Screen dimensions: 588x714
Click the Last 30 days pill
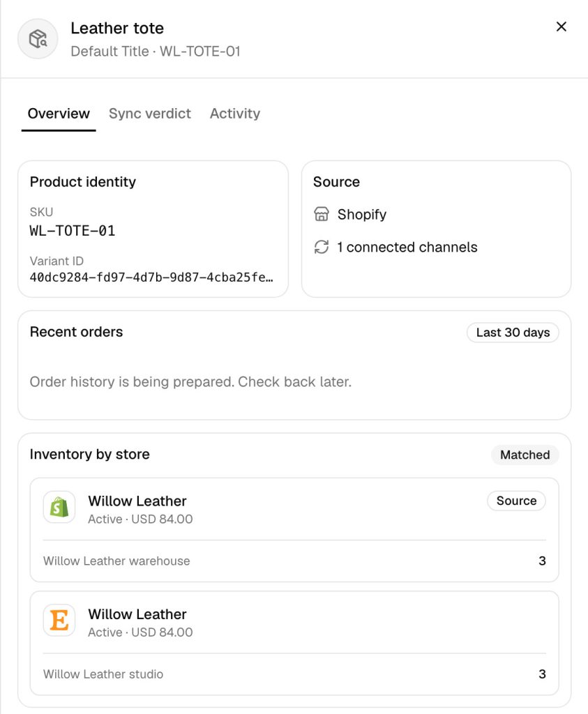[x=513, y=333]
